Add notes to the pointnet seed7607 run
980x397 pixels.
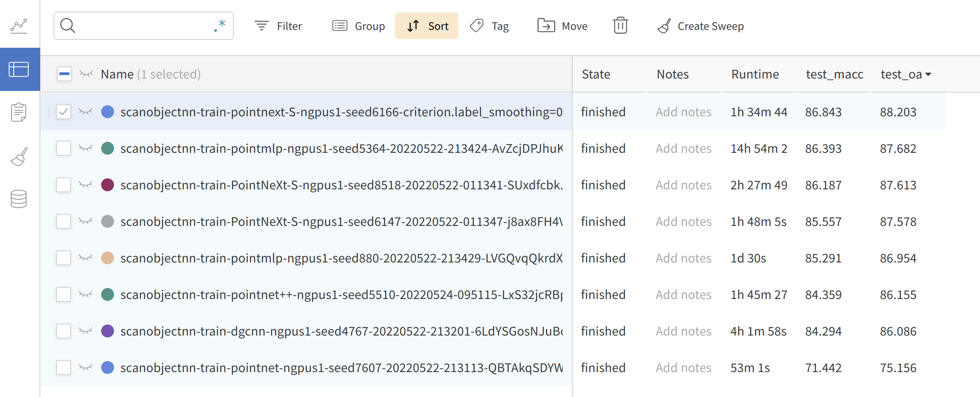(x=684, y=367)
